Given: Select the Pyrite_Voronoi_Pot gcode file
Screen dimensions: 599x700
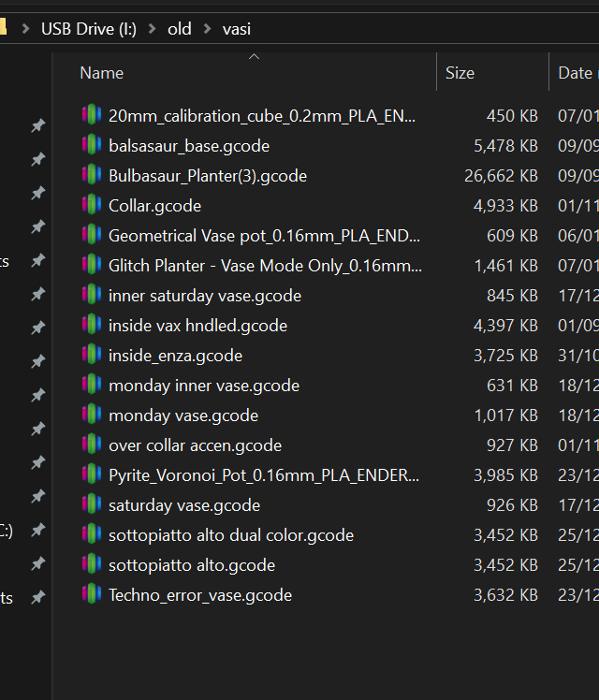Looking at the screenshot, I should pos(264,474).
